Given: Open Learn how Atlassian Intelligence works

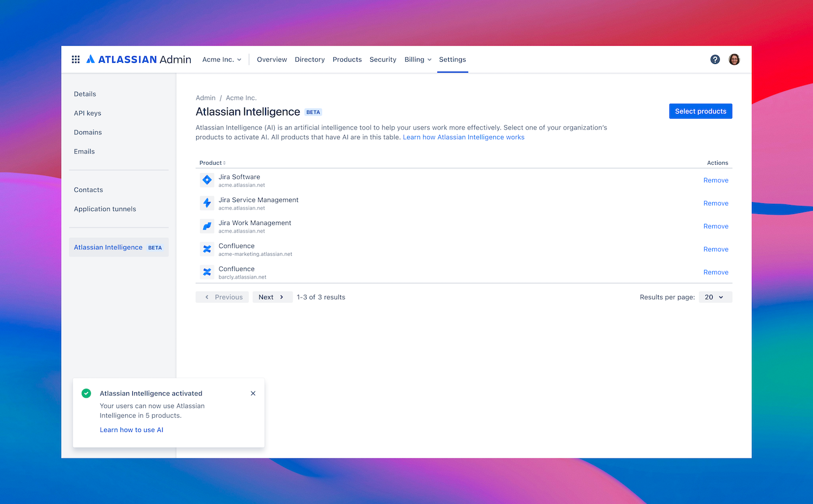Looking at the screenshot, I should [x=463, y=137].
